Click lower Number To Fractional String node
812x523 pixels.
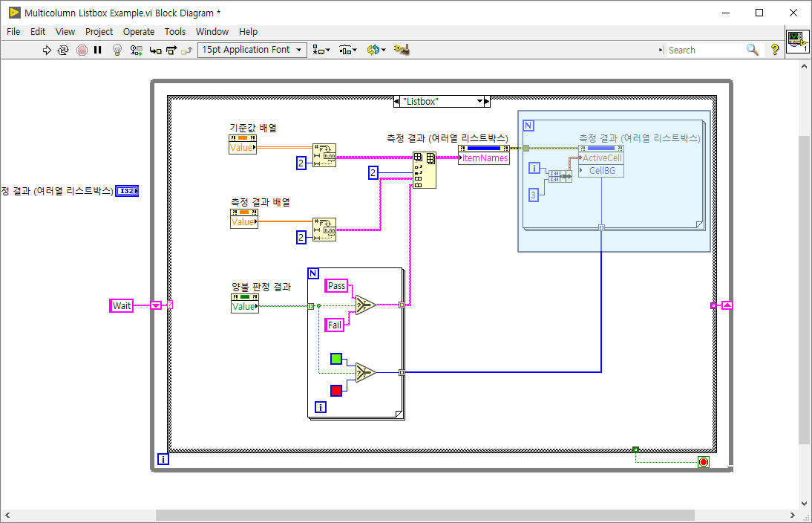coord(324,230)
